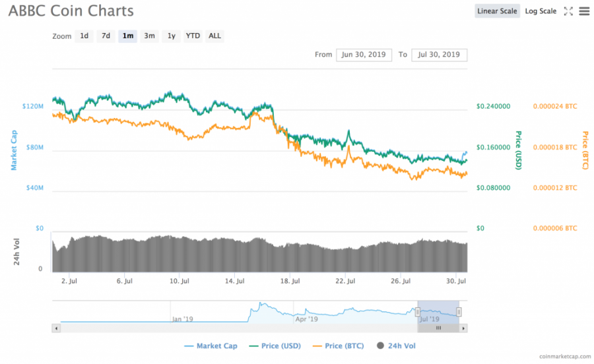Set zoom range to 1d
Screen dimensions: 594x364
[84, 36]
